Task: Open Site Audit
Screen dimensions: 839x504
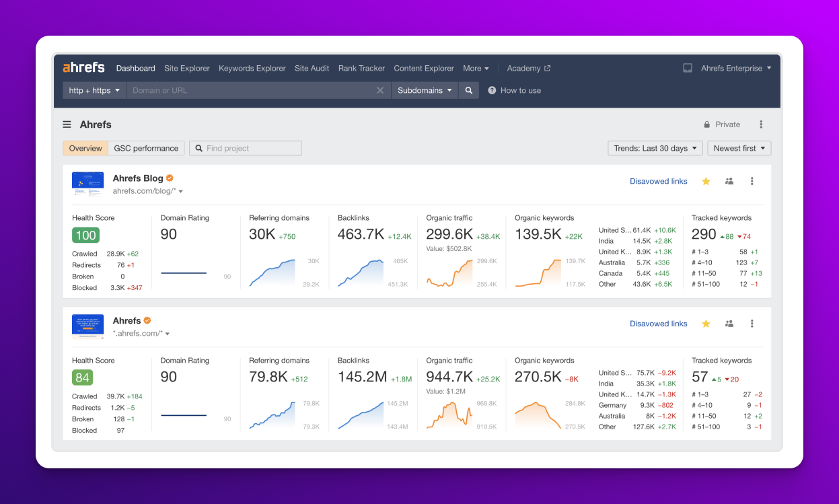Action: tap(312, 68)
